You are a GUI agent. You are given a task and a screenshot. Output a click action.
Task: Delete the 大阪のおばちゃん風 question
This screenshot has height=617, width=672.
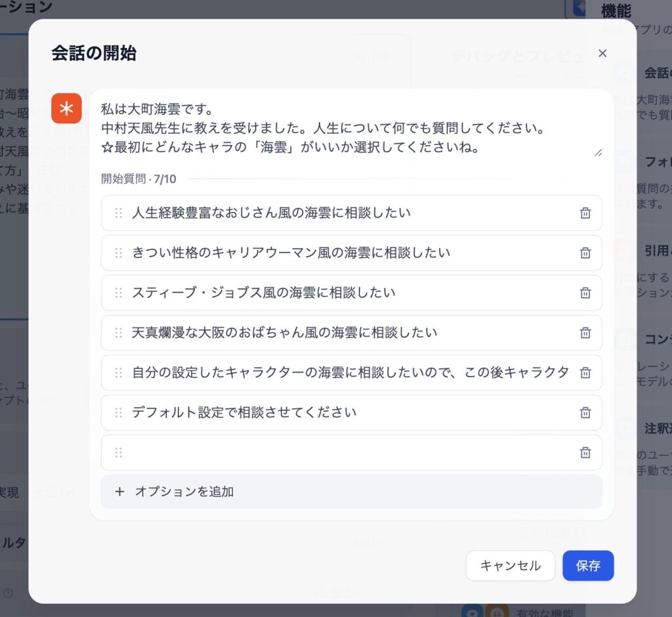point(585,333)
